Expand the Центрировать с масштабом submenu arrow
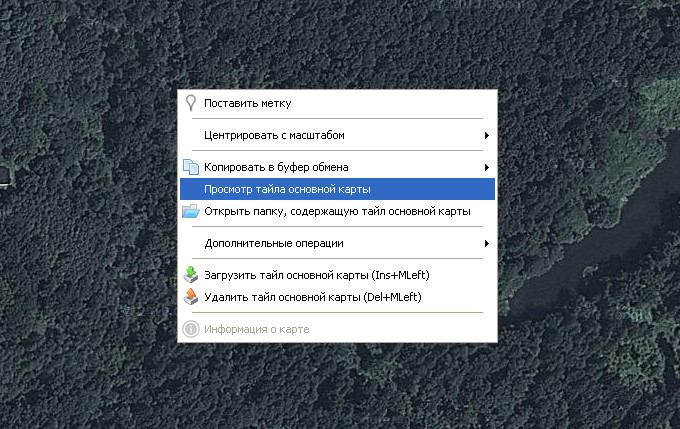Viewport: 680px width, 429px height. click(487, 135)
